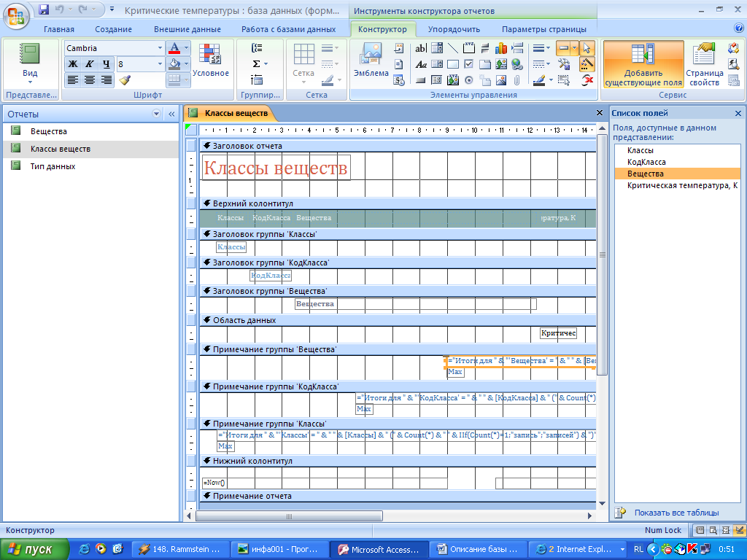
Task: Open the line type dropdown
Action: point(541,64)
